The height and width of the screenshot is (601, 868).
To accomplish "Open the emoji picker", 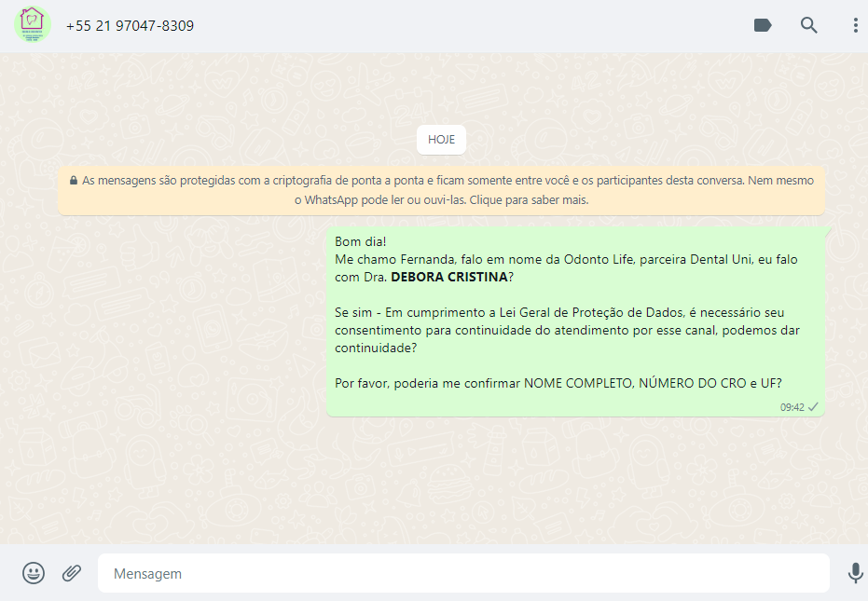I will pos(34,573).
